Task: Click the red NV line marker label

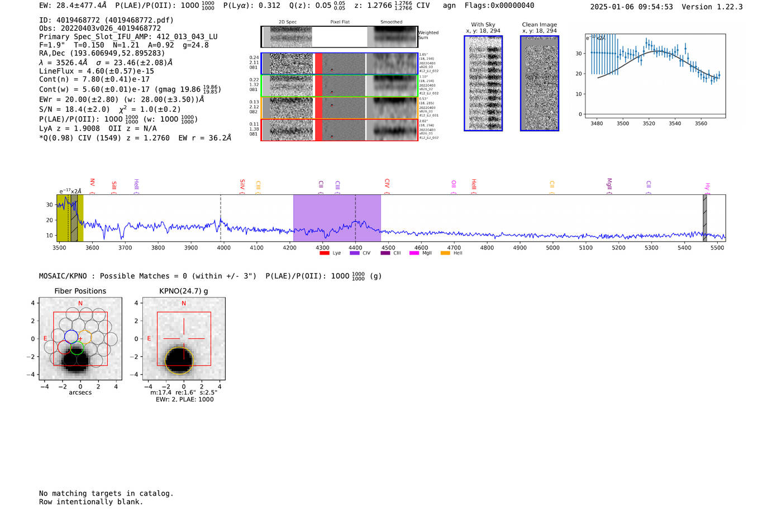Action: pyautogui.click(x=92, y=183)
